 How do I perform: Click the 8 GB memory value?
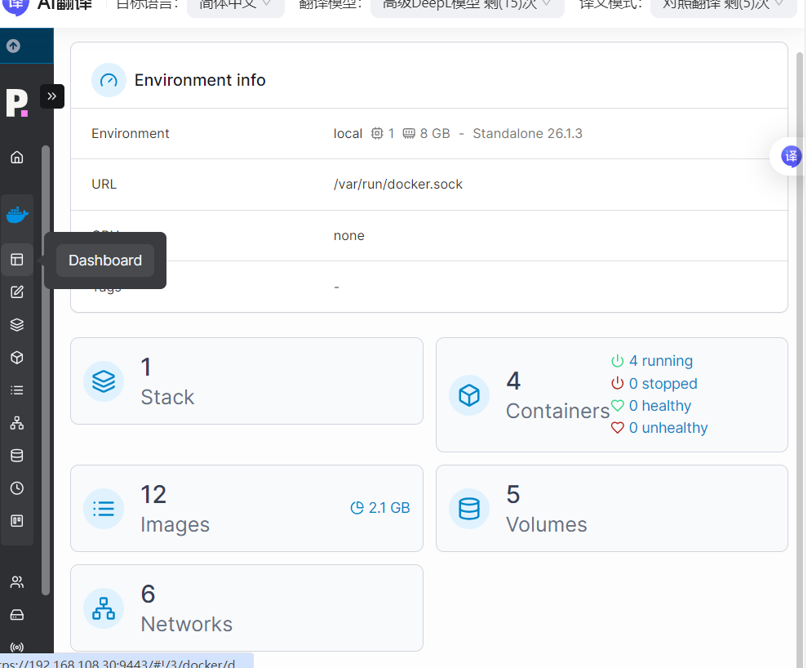435,134
